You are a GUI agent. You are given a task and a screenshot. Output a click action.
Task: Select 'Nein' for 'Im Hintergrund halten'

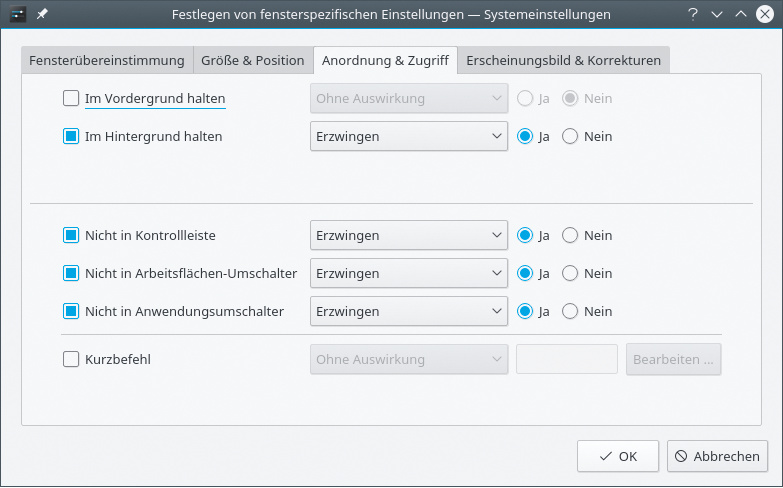[x=571, y=136]
